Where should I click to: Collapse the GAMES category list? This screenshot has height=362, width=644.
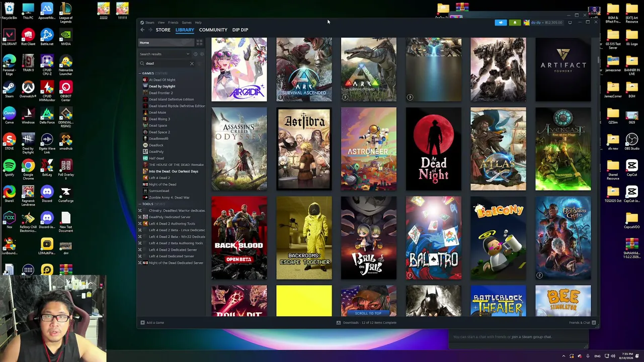pyautogui.click(x=140, y=73)
